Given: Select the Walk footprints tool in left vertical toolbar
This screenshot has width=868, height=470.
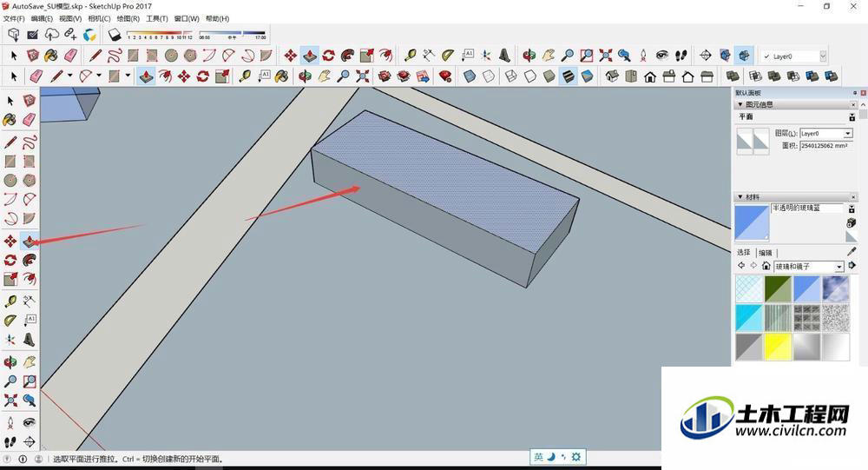Looking at the screenshot, I should pyautogui.click(x=10, y=441).
